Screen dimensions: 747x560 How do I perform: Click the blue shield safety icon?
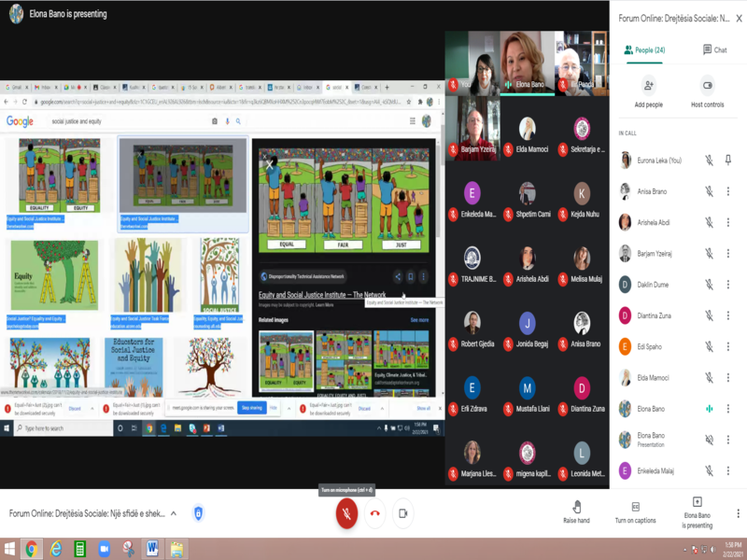[199, 513]
